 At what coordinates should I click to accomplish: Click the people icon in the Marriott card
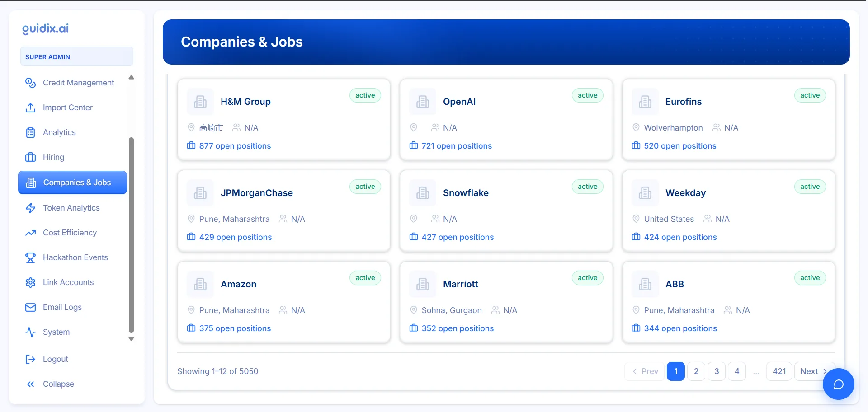[x=495, y=310]
